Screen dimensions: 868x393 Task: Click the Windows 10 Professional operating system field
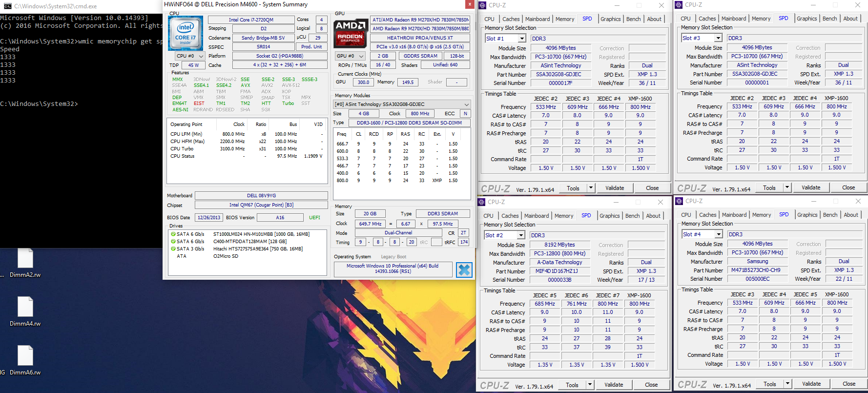pyautogui.click(x=393, y=269)
